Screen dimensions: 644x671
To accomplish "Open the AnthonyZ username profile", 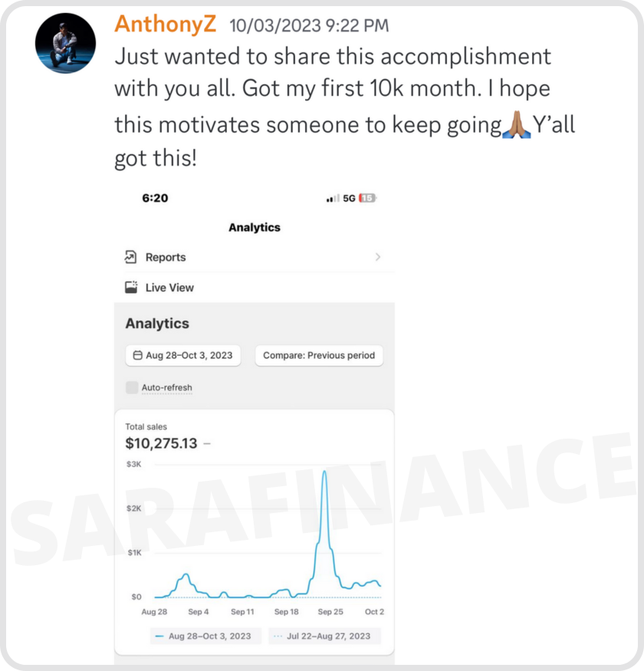I will (x=165, y=24).
